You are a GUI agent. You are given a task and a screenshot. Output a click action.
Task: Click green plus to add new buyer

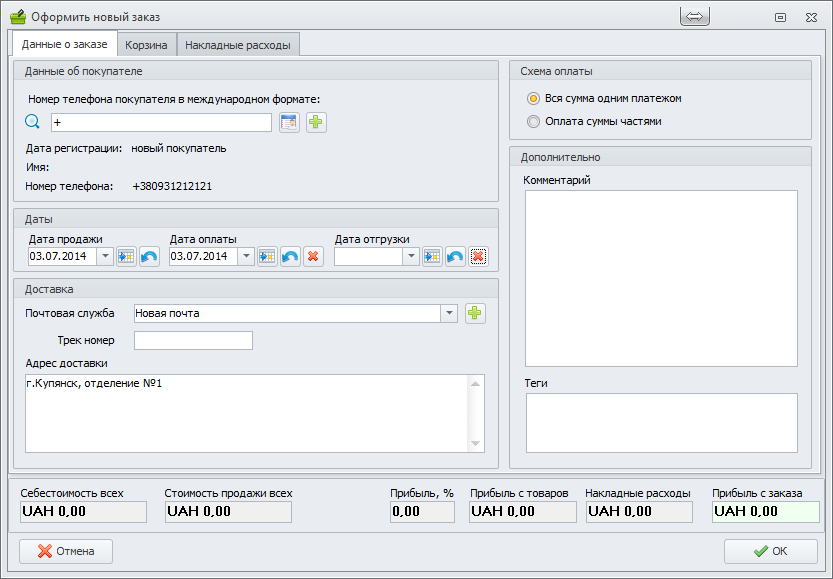tap(317, 122)
